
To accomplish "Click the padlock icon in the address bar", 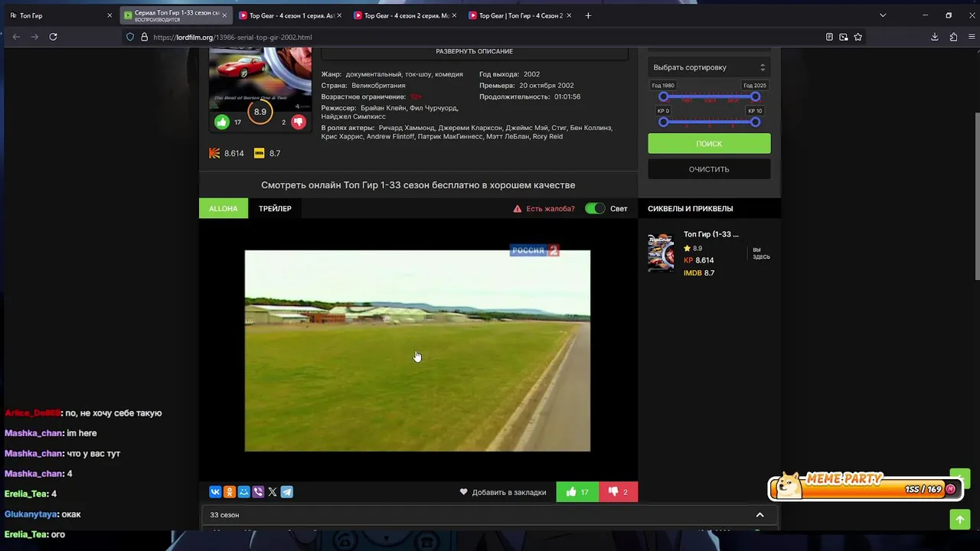I will (144, 37).
